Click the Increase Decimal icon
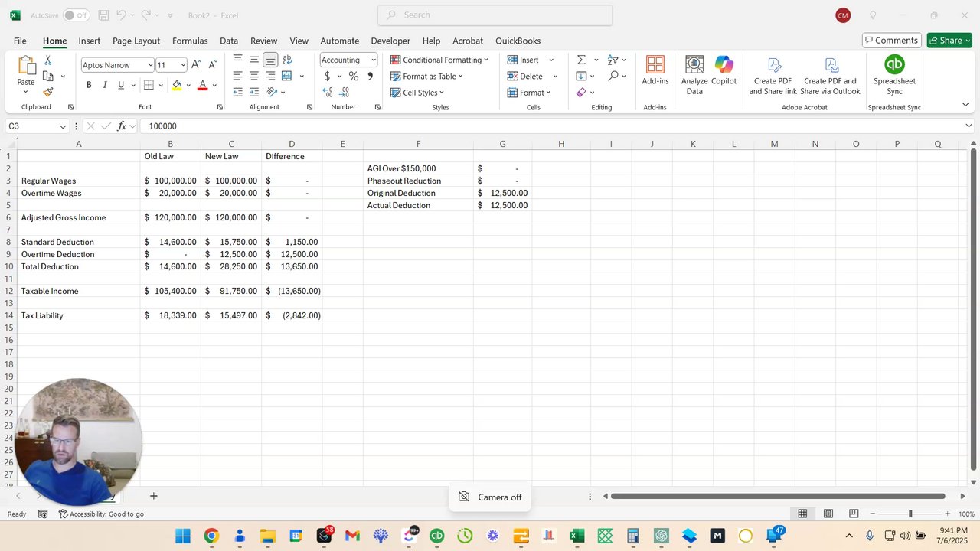Screen dimensions: 980x551 (328, 92)
